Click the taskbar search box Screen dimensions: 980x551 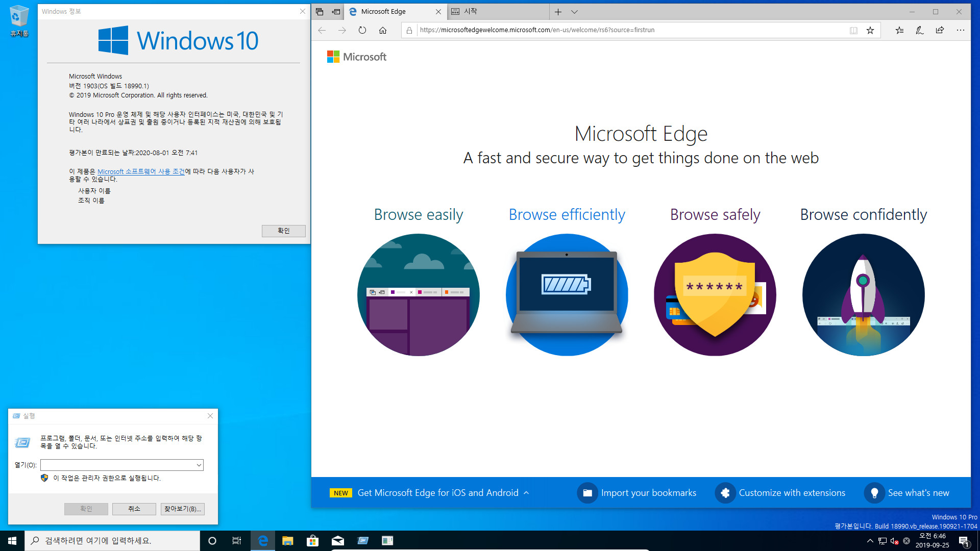click(x=112, y=541)
